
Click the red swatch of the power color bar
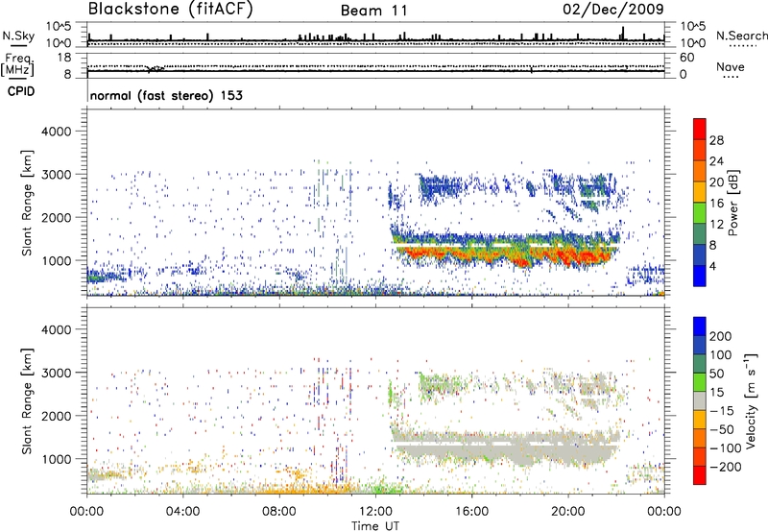tap(700, 130)
